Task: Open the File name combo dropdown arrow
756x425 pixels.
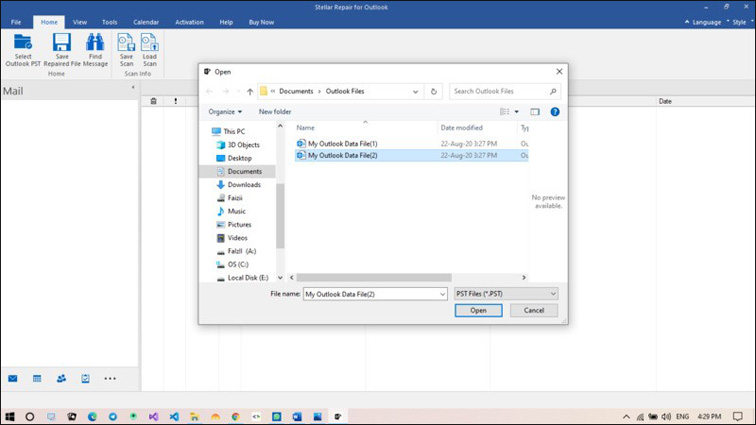Action: [x=442, y=294]
